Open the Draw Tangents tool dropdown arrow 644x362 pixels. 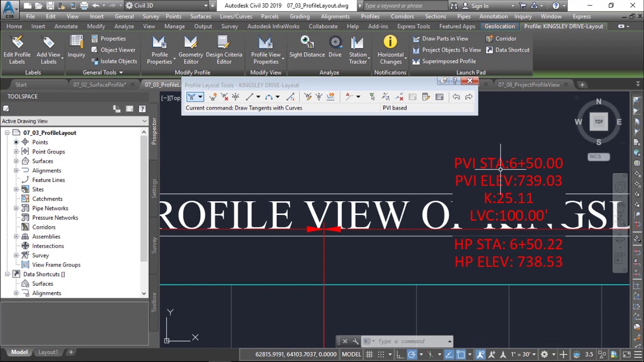(200, 97)
